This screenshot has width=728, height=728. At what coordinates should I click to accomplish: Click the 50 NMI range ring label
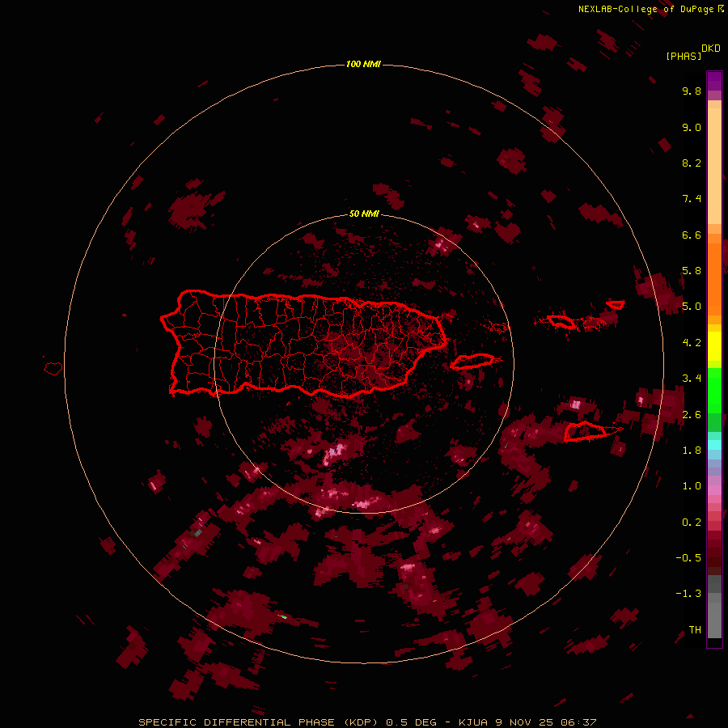364,214
